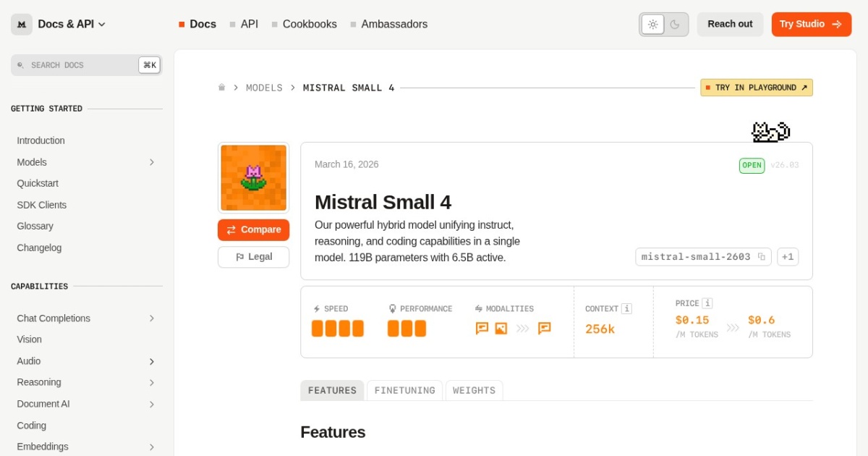
Task: Show the Context info tooltip icon
Action: tap(627, 309)
